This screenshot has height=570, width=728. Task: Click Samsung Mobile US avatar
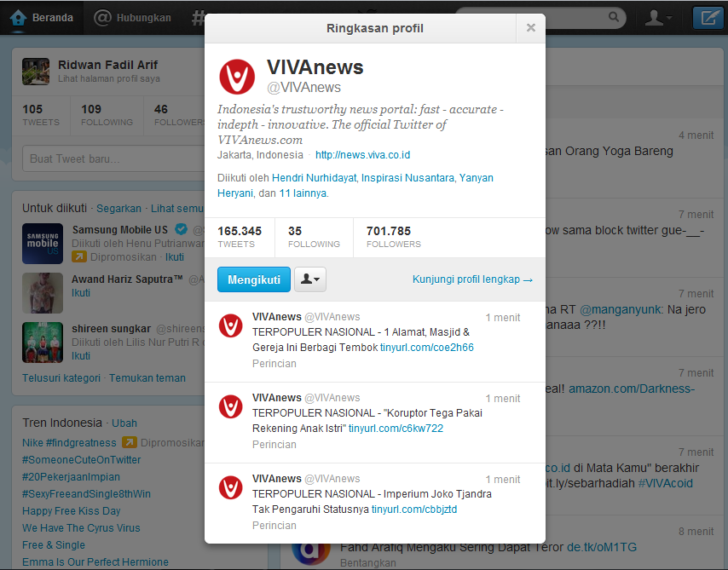point(43,244)
